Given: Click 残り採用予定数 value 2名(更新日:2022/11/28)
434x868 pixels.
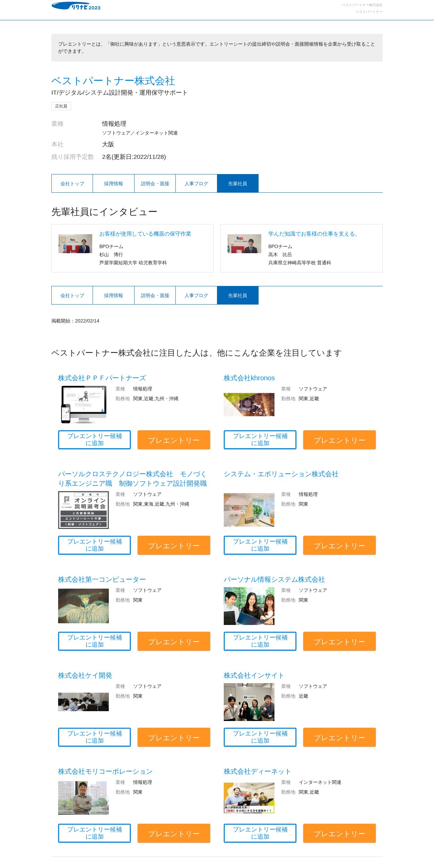Looking at the screenshot, I should point(134,157).
